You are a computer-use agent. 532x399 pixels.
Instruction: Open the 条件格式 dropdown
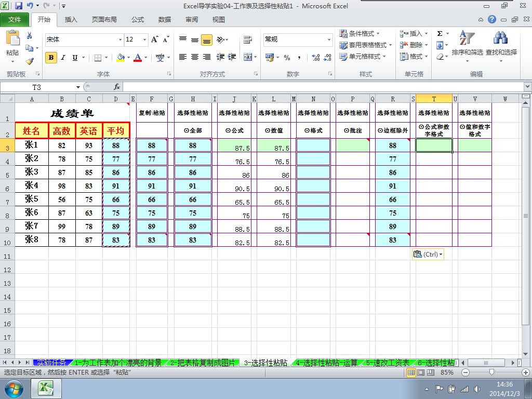(360, 34)
